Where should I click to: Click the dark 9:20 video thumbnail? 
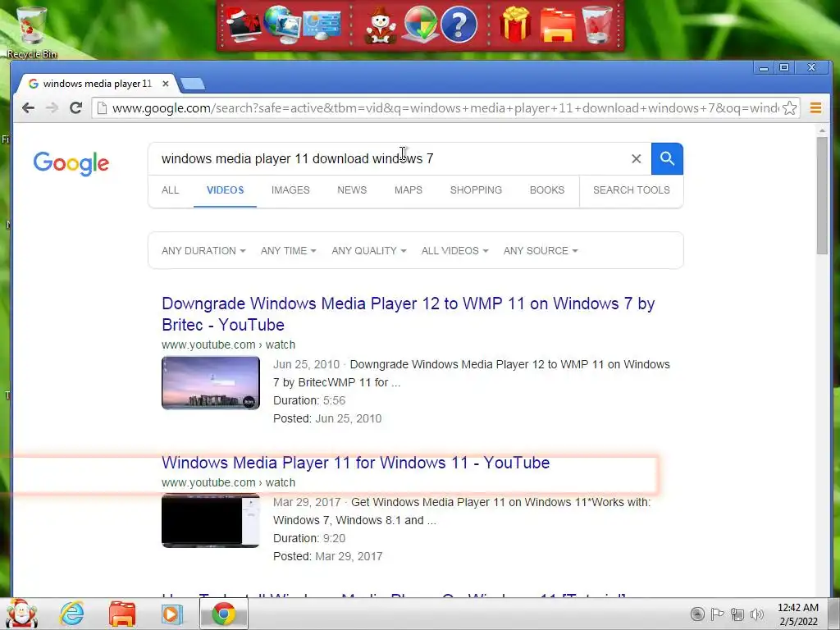pyautogui.click(x=211, y=521)
